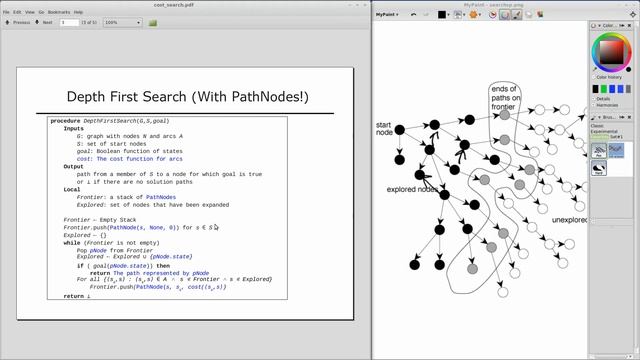Close the Color panel

point(629,26)
